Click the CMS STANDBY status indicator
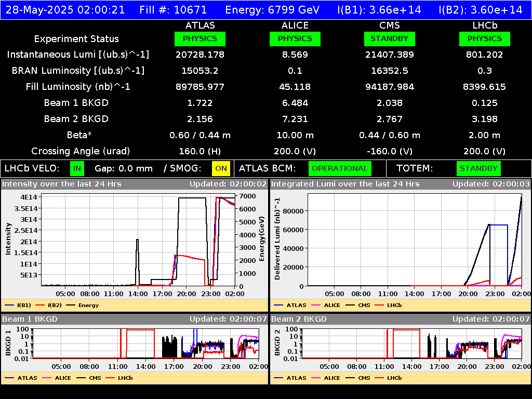The height and width of the screenshot is (399, 532). (390, 38)
